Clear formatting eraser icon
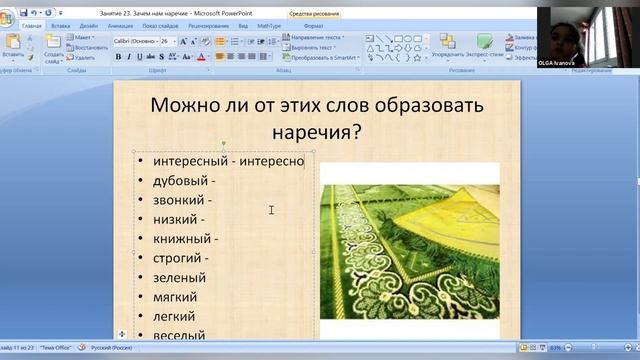Image resolution: width=640 pixels, height=360 pixels. 205,41
